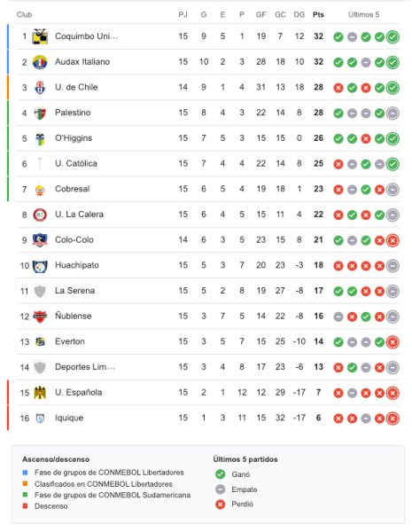Image resolution: width=412 pixels, height=532 pixels.
Task: Select the Pts column header
Action: (318, 14)
